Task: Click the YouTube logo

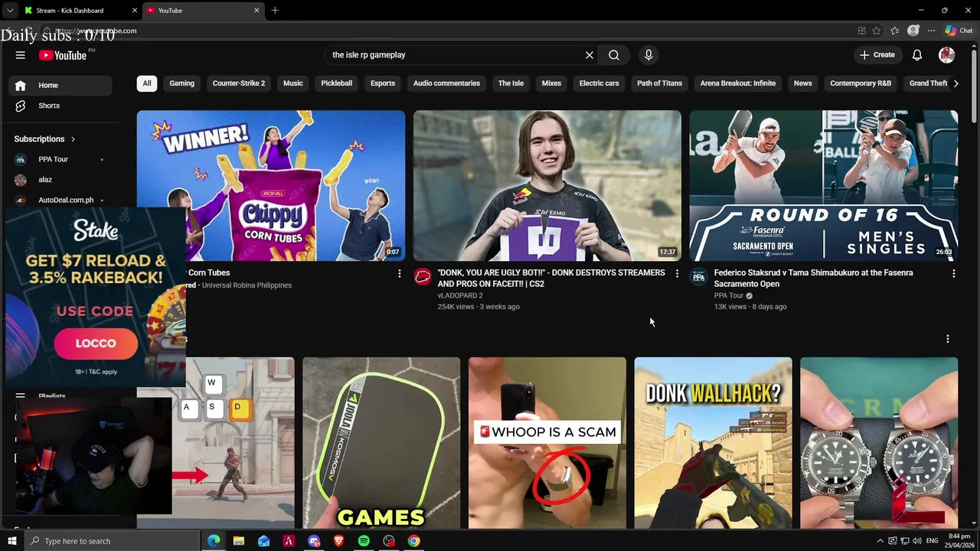Action: pyautogui.click(x=63, y=55)
